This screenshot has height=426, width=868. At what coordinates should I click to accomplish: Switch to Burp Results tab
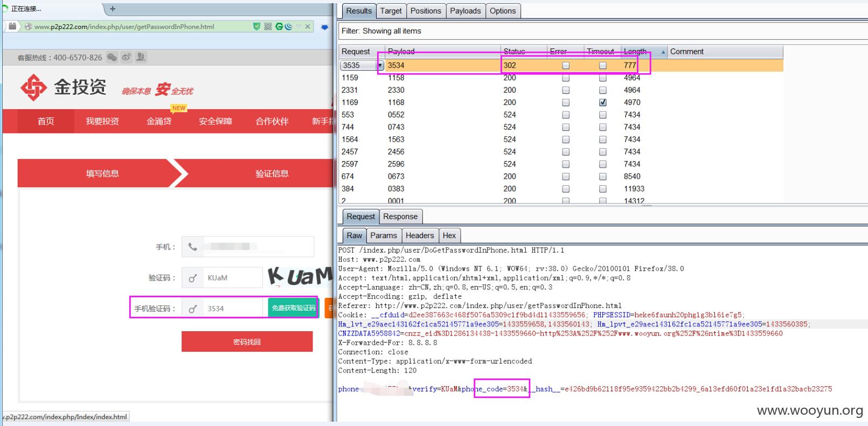pos(359,11)
